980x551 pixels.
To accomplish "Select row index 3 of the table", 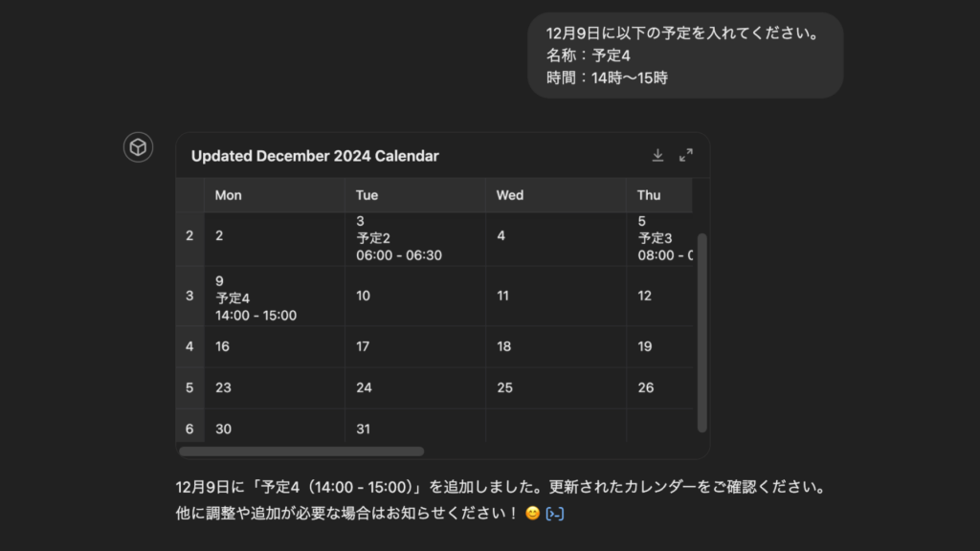I will point(189,297).
